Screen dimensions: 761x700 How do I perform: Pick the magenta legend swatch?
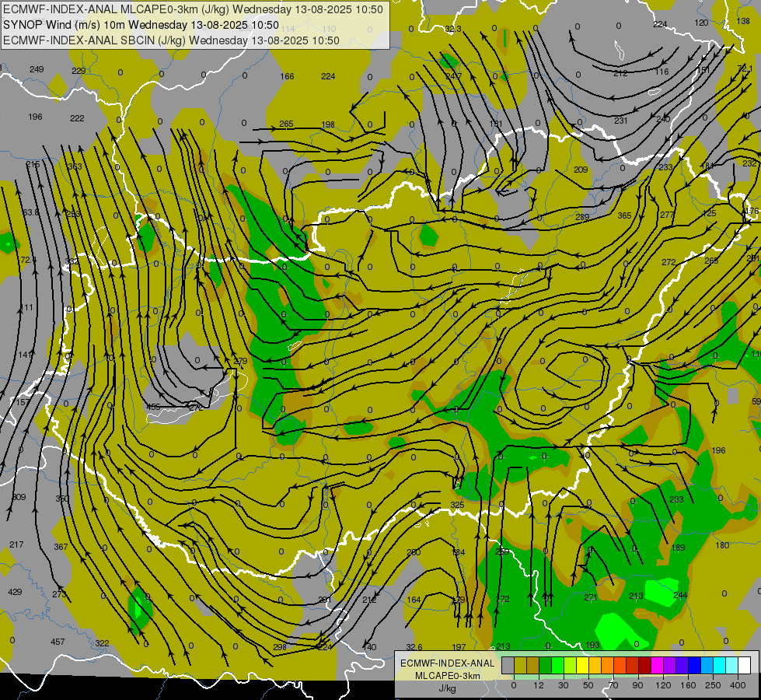[658, 665]
